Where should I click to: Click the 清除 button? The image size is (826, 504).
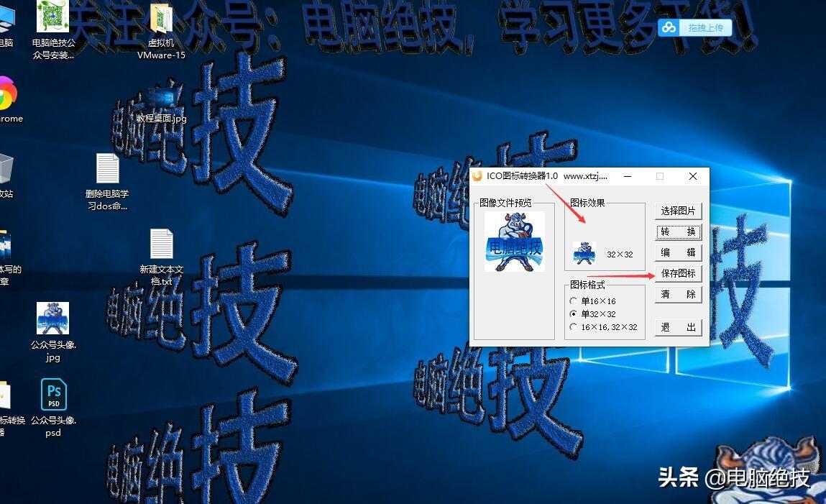point(678,294)
